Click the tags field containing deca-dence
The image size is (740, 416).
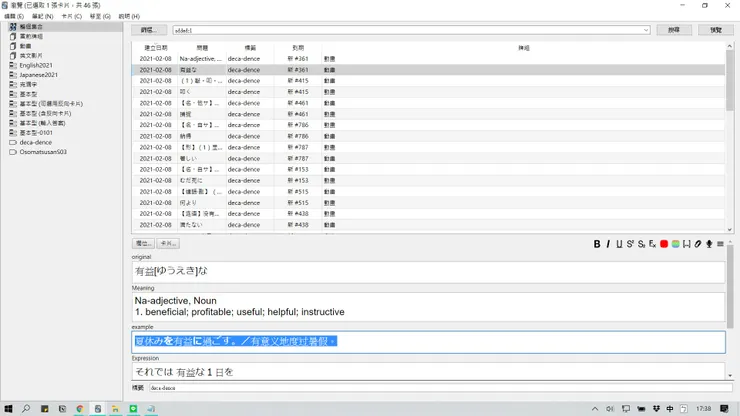[x=441, y=388]
